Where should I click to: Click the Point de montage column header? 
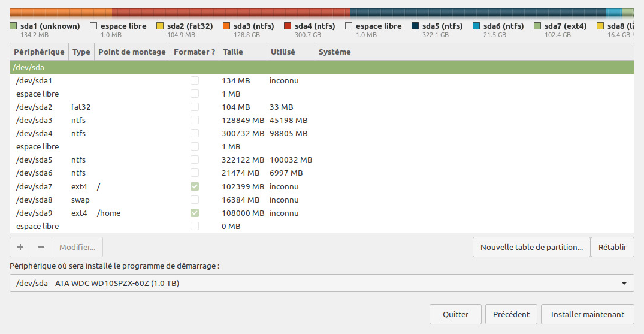click(132, 52)
